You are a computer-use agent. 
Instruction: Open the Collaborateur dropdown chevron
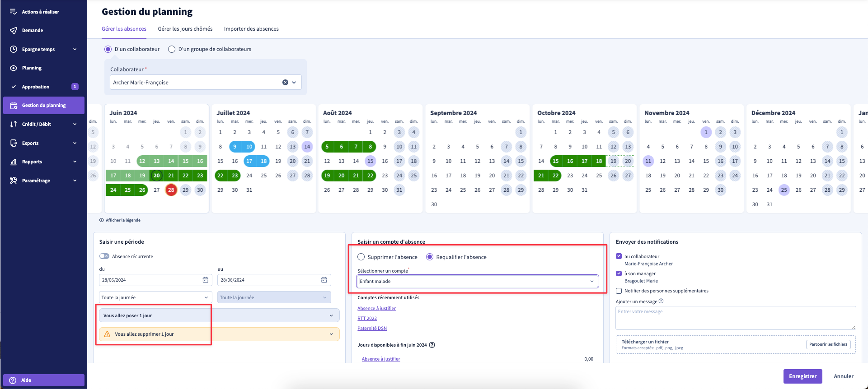[294, 82]
